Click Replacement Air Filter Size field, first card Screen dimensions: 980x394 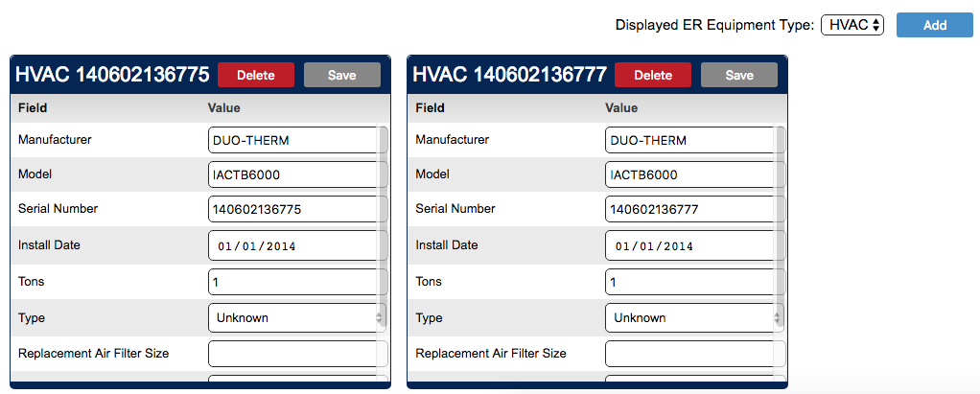[293, 353]
